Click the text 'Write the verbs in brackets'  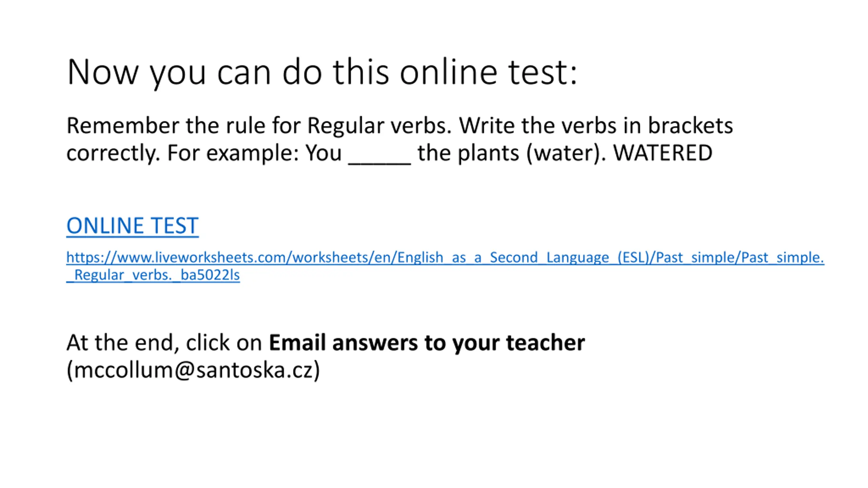[x=596, y=126]
